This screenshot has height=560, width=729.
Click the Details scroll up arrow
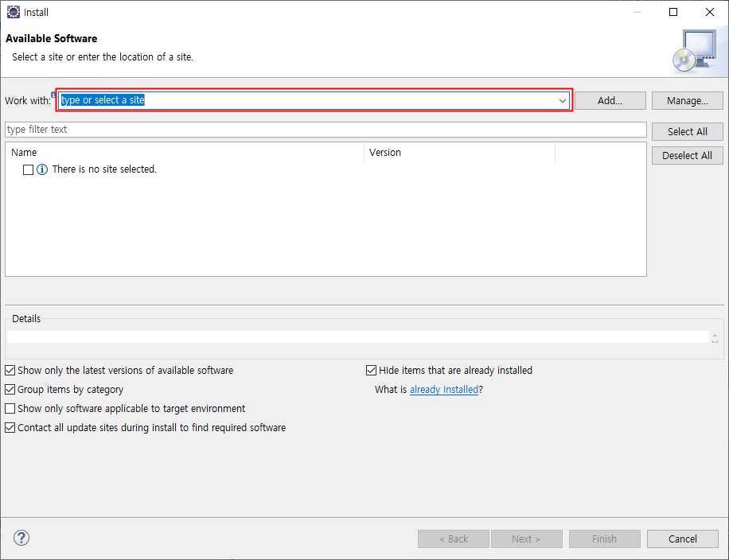click(x=715, y=335)
